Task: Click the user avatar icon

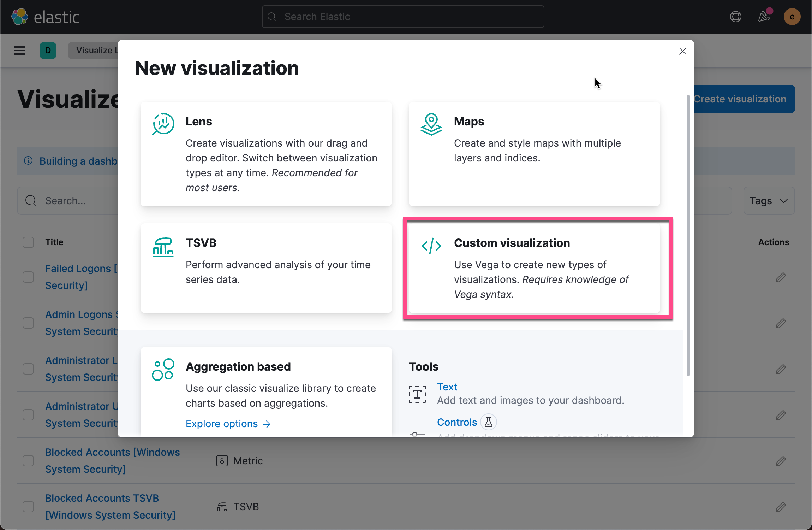Action: point(792,16)
